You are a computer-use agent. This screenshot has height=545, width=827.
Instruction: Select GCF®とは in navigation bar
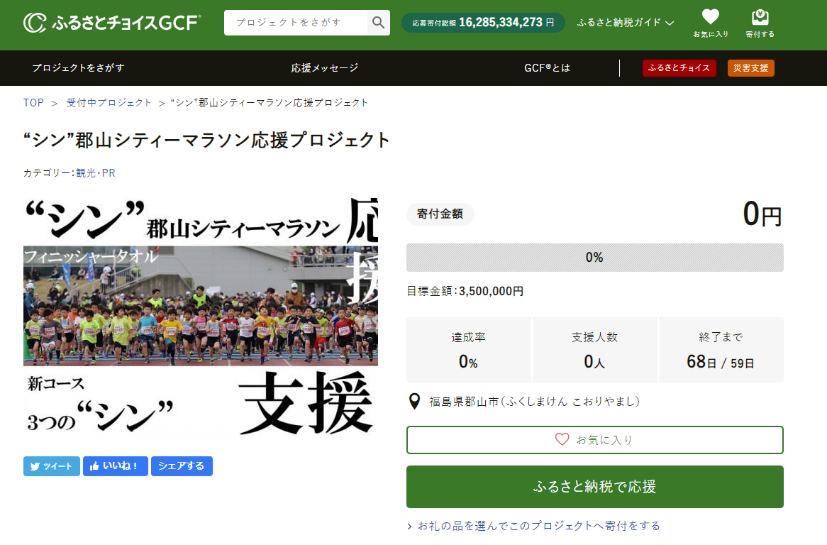click(547, 68)
